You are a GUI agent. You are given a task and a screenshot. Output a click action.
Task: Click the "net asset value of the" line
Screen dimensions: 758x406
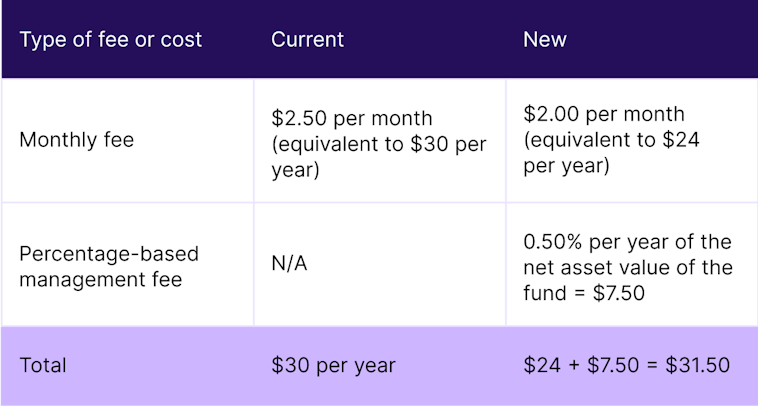[627, 268]
